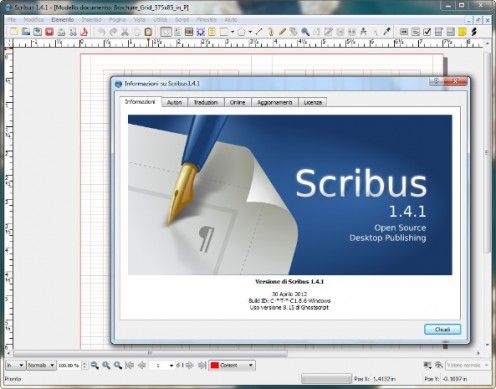This screenshot has height=389, width=496.
Task: Click the PDF Text Field tool
Action: pyautogui.click(x=415, y=32)
